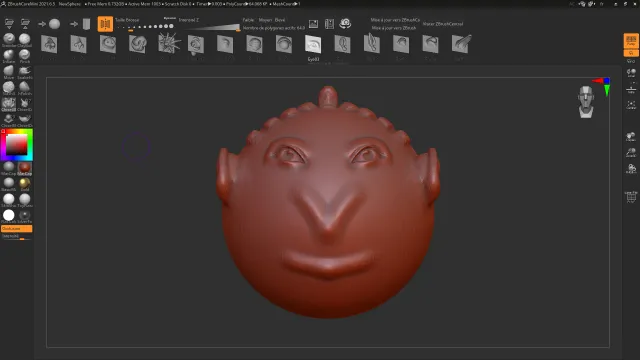Click the Frame view icon on the right

[631, 105]
